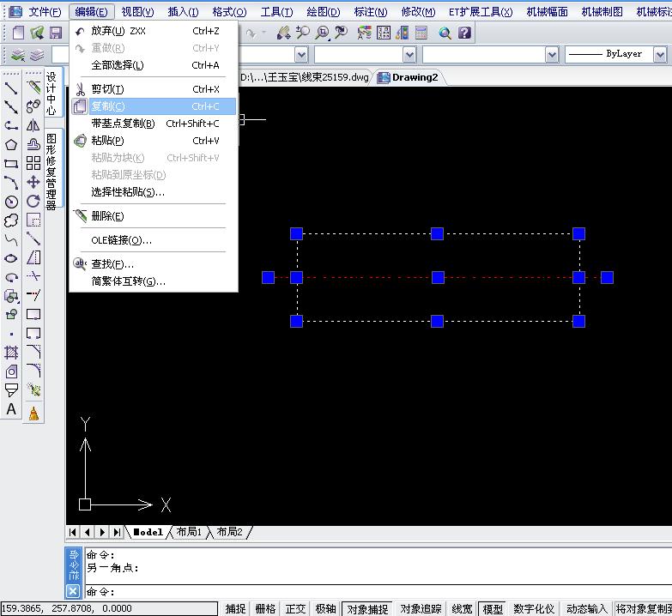This screenshot has width=672, height=616.
Task: Switch to the 布局2 layout tab
Action: pyautogui.click(x=230, y=532)
